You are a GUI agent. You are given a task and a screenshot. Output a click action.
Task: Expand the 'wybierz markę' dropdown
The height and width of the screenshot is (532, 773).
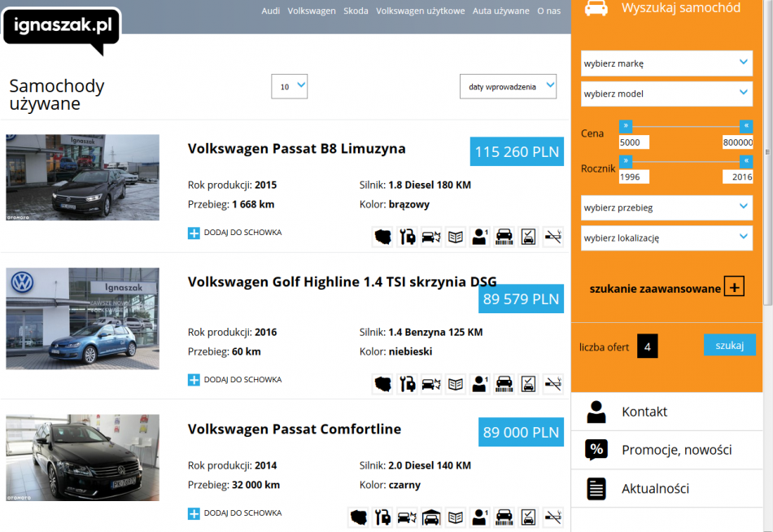666,63
